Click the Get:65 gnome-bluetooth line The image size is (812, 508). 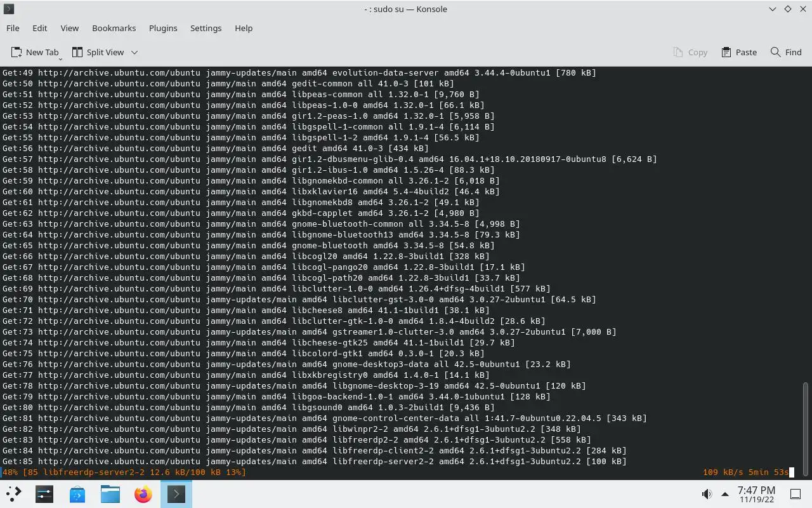pos(248,246)
